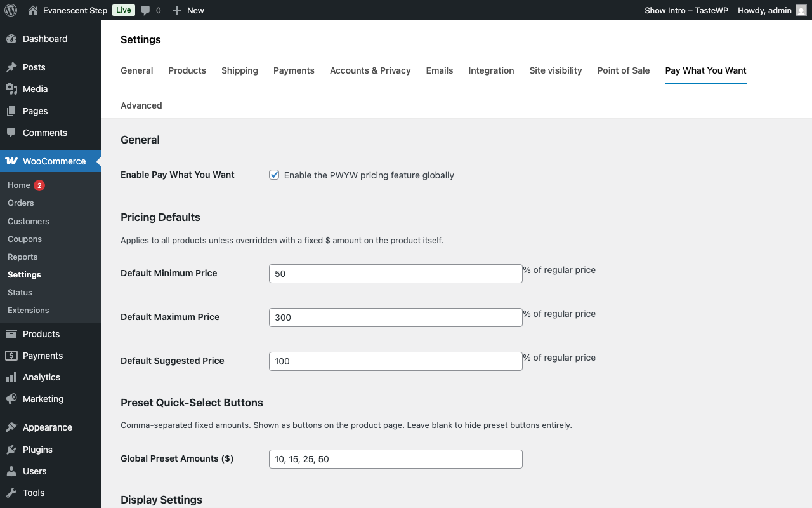Click the home icon beside Evanescent Step

pos(33,10)
